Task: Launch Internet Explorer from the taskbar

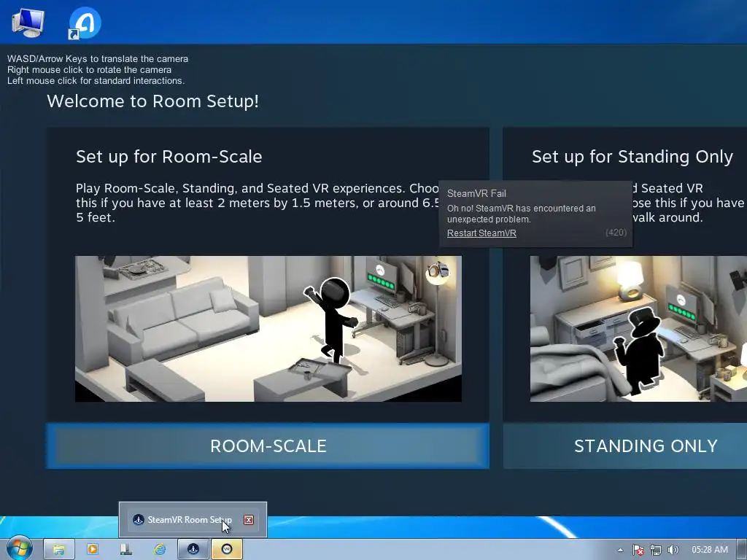Action: [160, 550]
